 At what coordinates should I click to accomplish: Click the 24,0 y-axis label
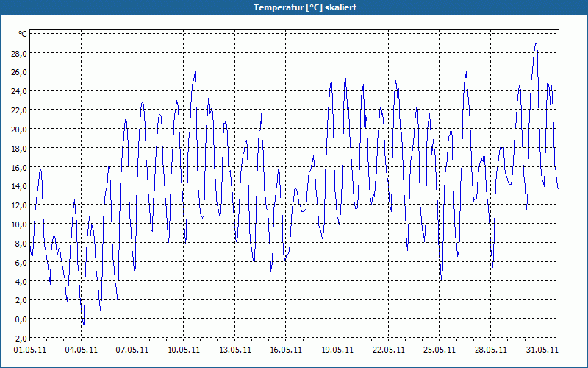click(x=19, y=91)
